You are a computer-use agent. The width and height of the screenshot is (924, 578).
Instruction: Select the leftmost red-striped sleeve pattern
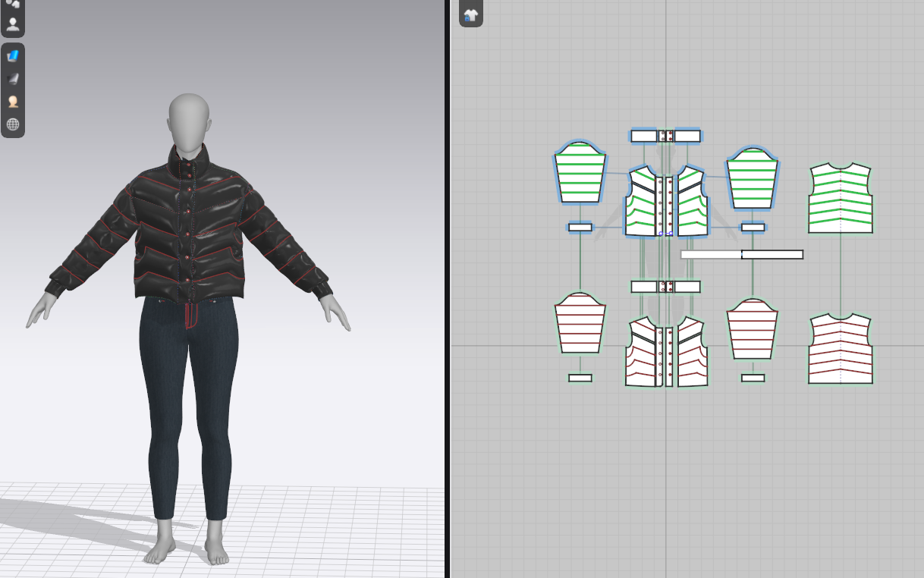click(580, 324)
